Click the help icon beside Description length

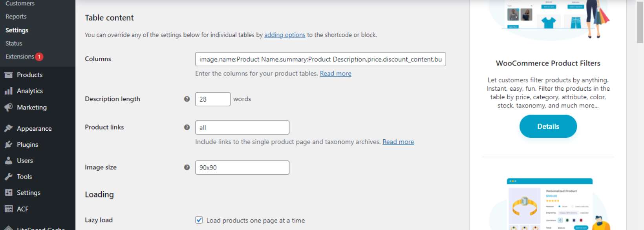187,99
